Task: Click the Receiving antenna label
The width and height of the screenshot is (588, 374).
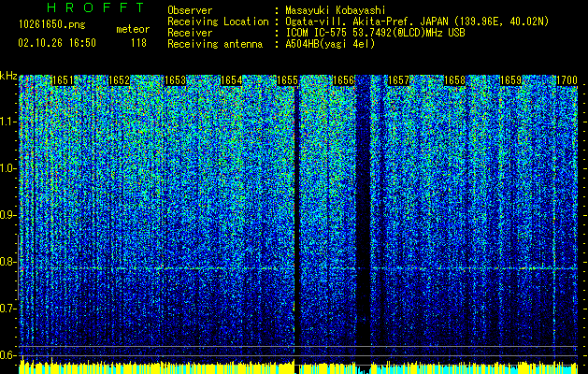Action: (x=215, y=44)
